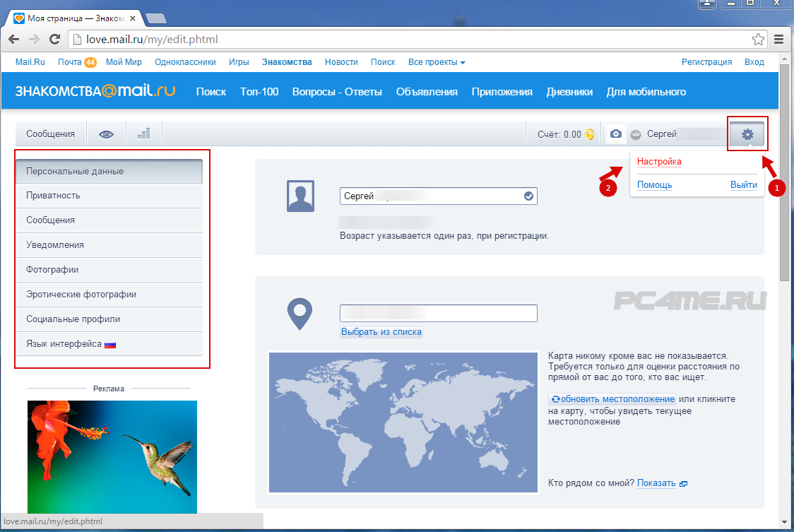794x532 pixels.
Task: Open the Сообщения tab in toolbar
Action: 51,134
